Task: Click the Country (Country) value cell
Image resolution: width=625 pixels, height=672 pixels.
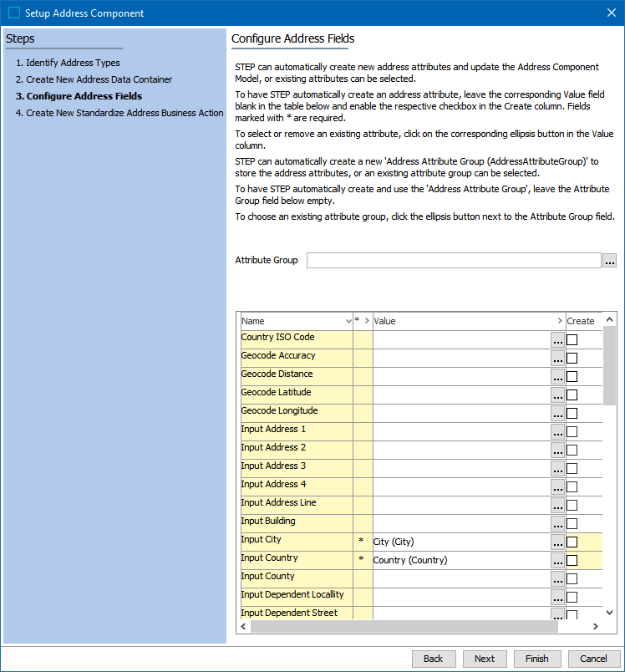Action: 461,561
